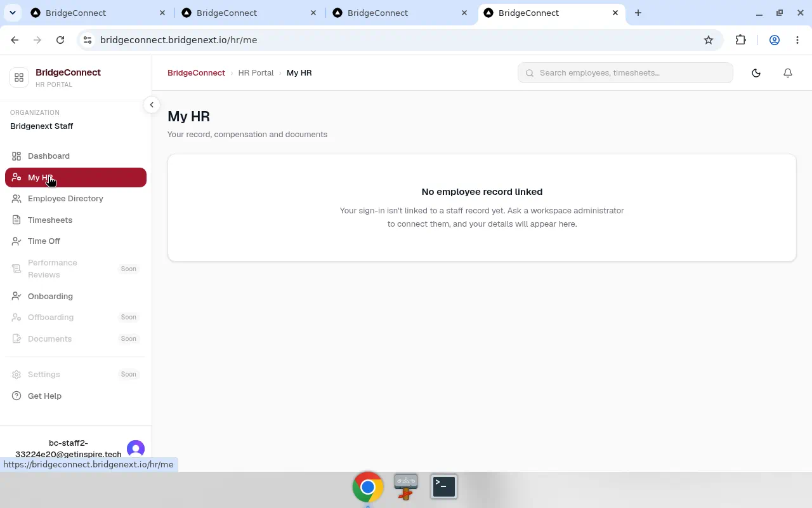The image size is (812, 508).
Task: Toggle dark mode with the moon icon
Action: tap(756, 73)
